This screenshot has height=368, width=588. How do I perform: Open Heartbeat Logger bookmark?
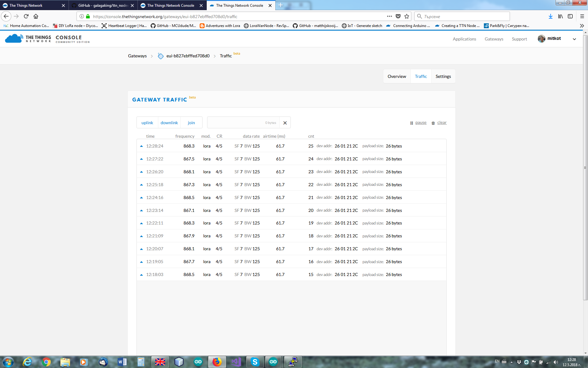[124, 26]
